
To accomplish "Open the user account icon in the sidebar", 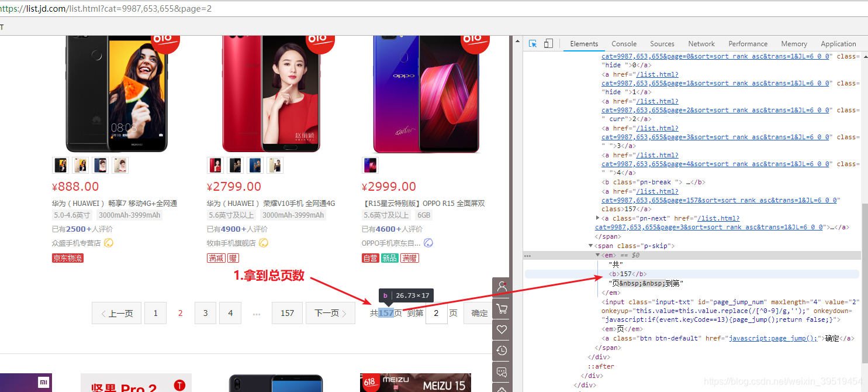I will (x=502, y=287).
